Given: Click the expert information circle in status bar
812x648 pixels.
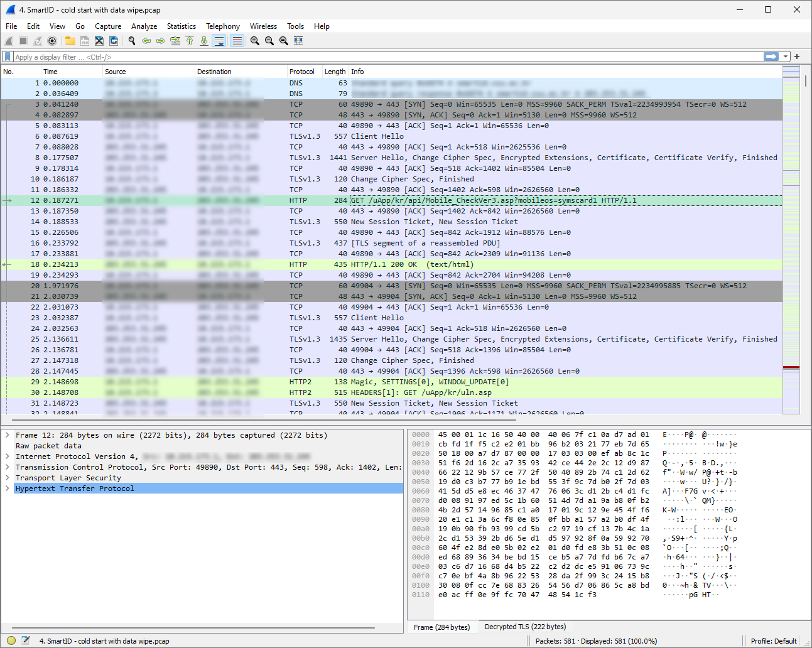Looking at the screenshot, I should click(11, 640).
